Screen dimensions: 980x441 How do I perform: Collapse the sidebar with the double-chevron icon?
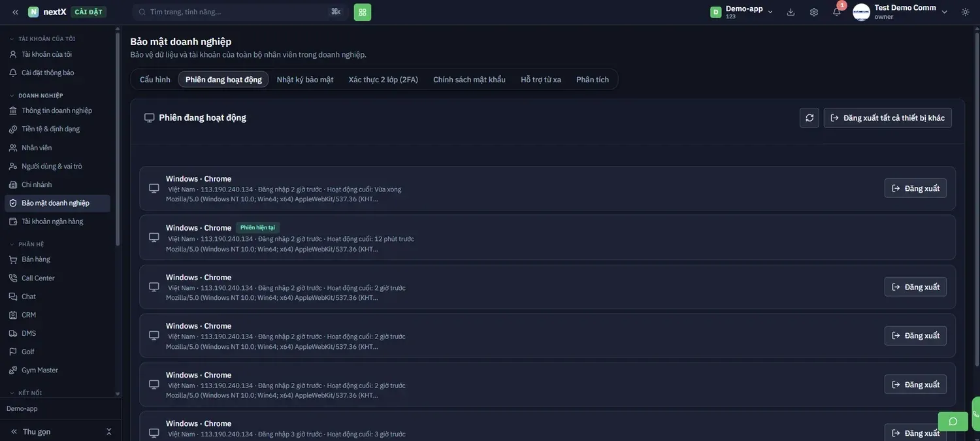[15, 12]
